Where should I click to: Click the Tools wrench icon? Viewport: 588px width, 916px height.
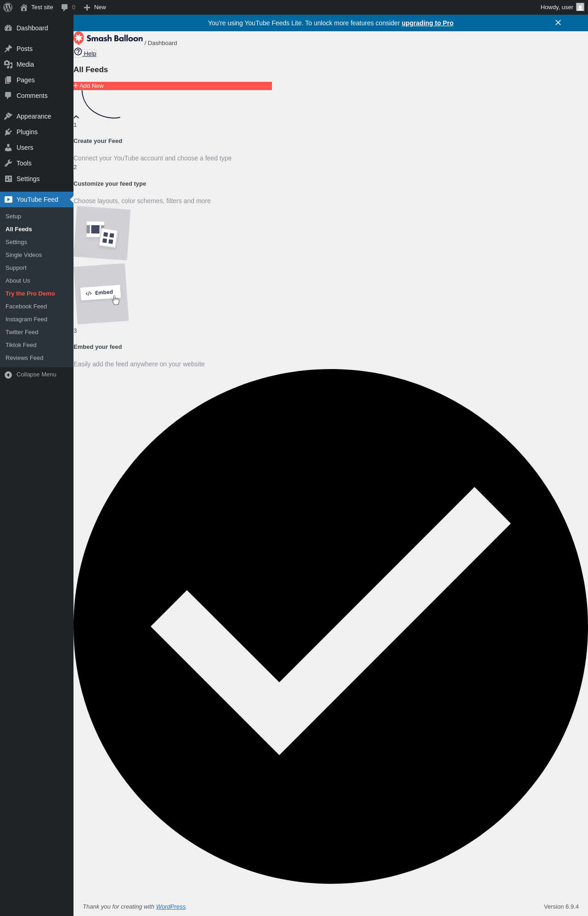(x=8, y=163)
